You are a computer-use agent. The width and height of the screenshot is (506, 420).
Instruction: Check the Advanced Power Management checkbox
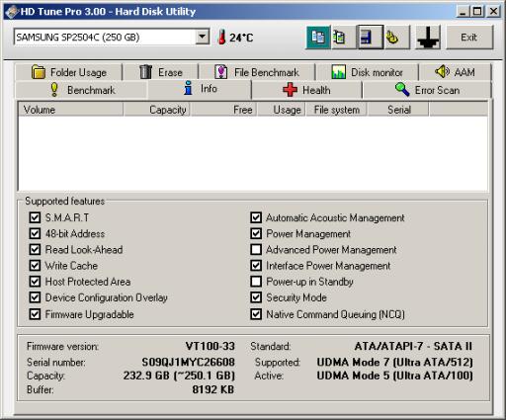click(256, 249)
